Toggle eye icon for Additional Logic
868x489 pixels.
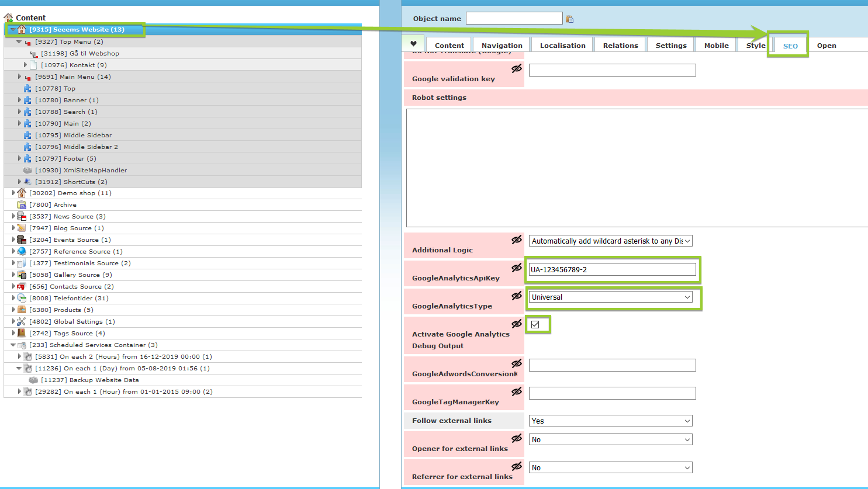[517, 240]
